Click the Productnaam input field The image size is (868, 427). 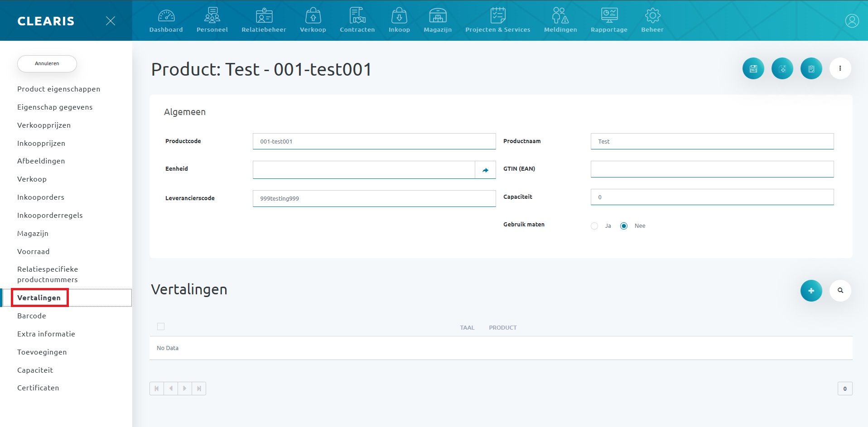(712, 141)
